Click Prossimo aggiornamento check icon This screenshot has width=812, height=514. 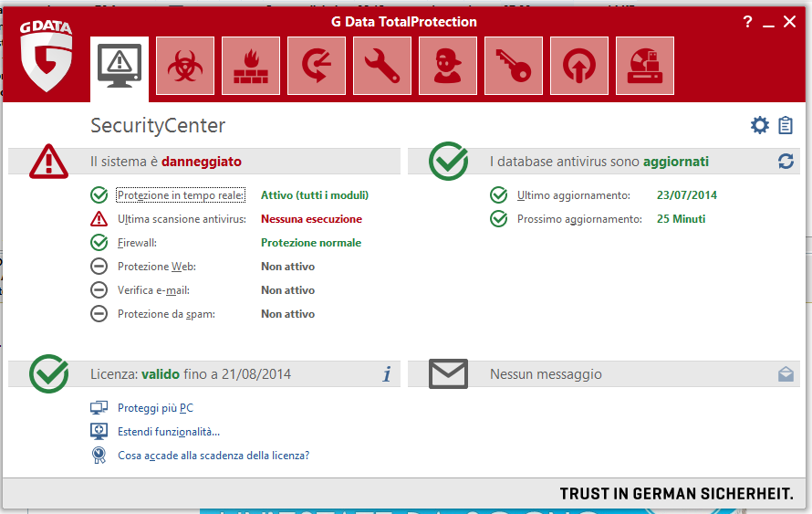pyautogui.click(x=499, y=219)
